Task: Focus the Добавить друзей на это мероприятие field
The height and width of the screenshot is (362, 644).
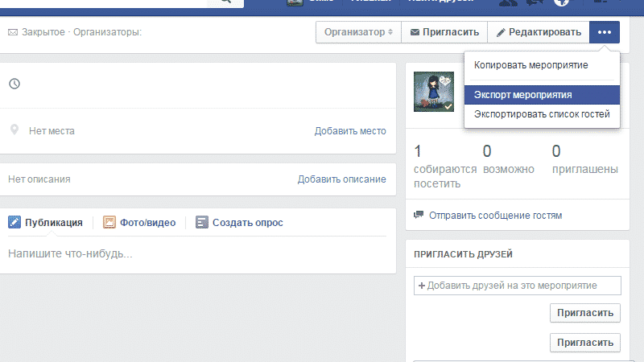Action: (518, 286)
